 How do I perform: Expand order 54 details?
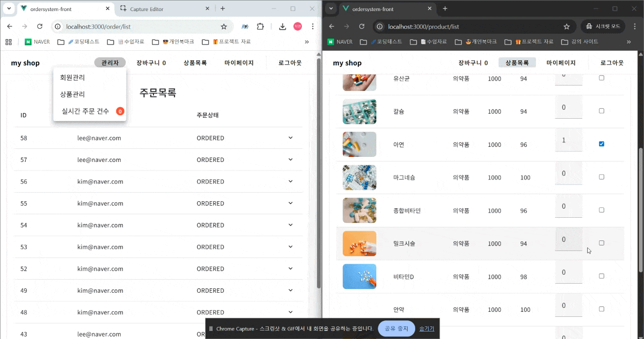[x=290, y=225]
